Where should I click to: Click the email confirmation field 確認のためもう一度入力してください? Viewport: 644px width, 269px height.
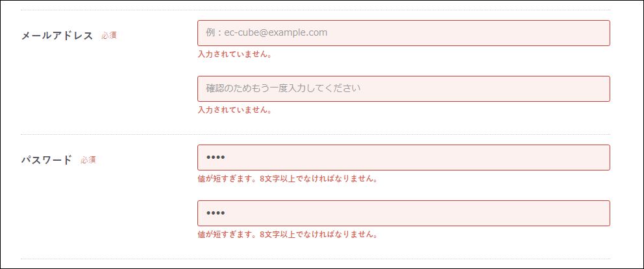coord(403,89)
